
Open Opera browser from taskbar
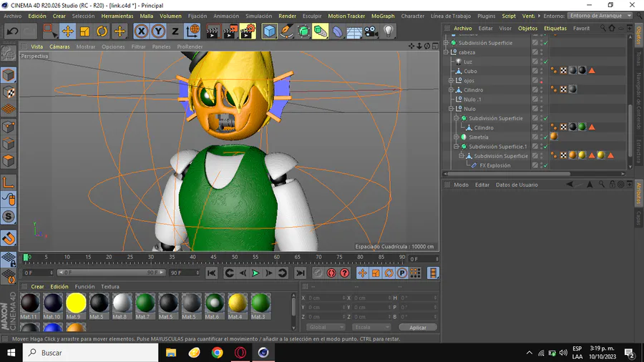tap(240, 353)
